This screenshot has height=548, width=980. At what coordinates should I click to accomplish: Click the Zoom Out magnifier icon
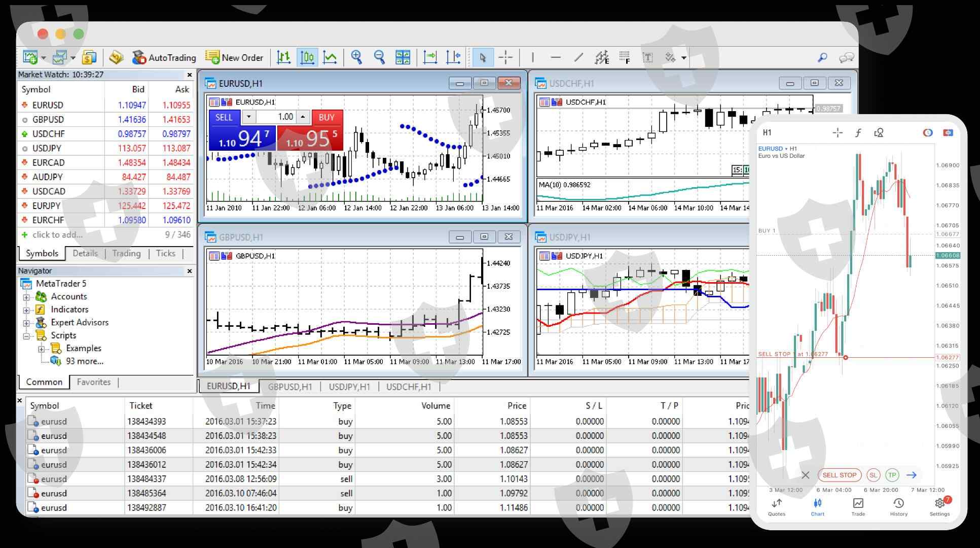[379, 57]
